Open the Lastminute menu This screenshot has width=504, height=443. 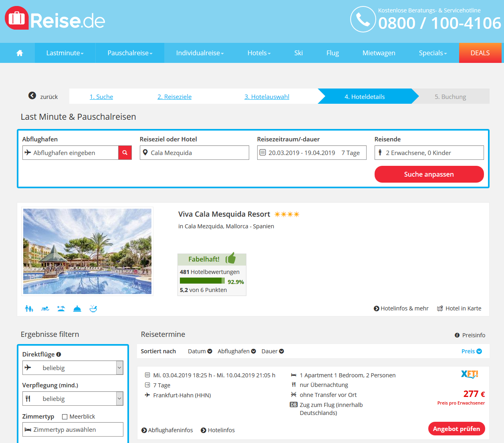click(x=65, y=53)
